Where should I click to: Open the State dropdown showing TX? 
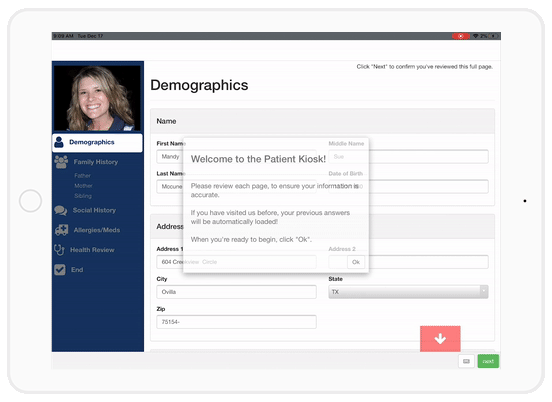pos(408,292)
